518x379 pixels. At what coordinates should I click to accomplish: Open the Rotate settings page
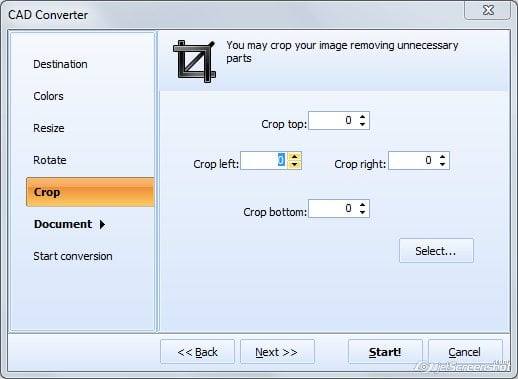click(50, 160)
